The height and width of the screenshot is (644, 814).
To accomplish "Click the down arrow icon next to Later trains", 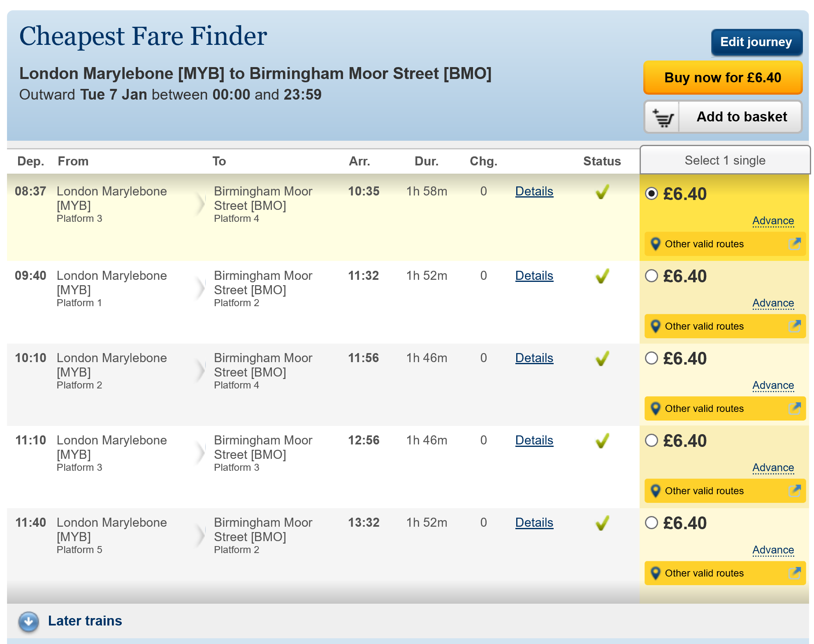I will tap(28, 621).
